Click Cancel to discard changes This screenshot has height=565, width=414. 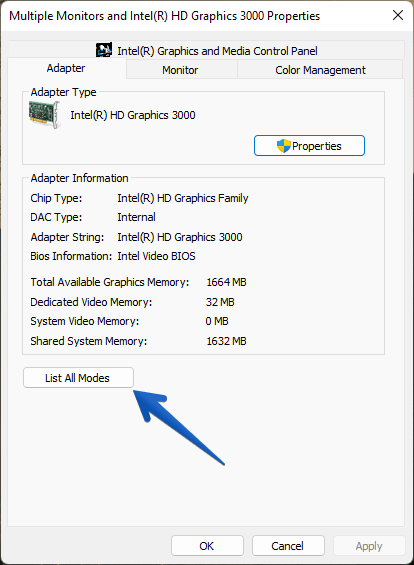(x=288, y=546)
